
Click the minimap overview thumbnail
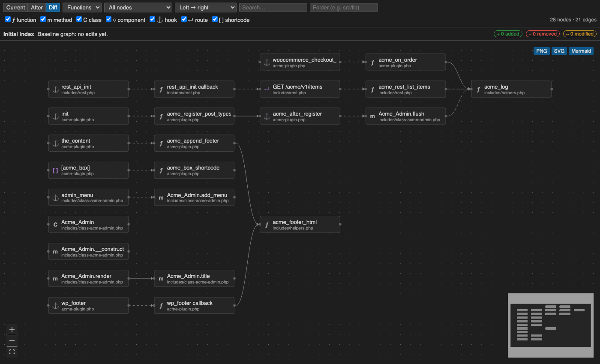click(x=551, y=325)
